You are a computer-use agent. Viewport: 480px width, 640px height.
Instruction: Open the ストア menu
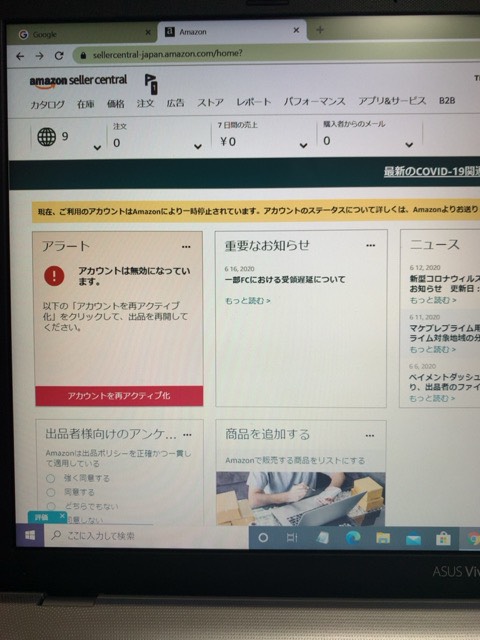210,103
